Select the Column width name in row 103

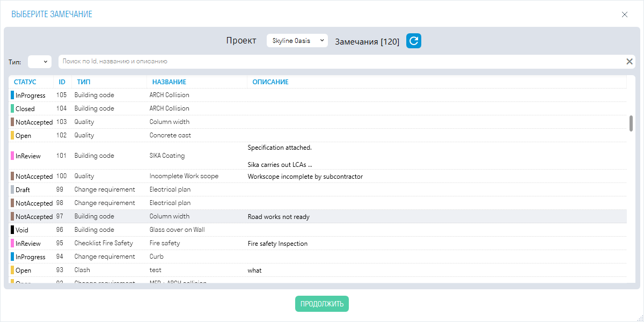[170, 122]
